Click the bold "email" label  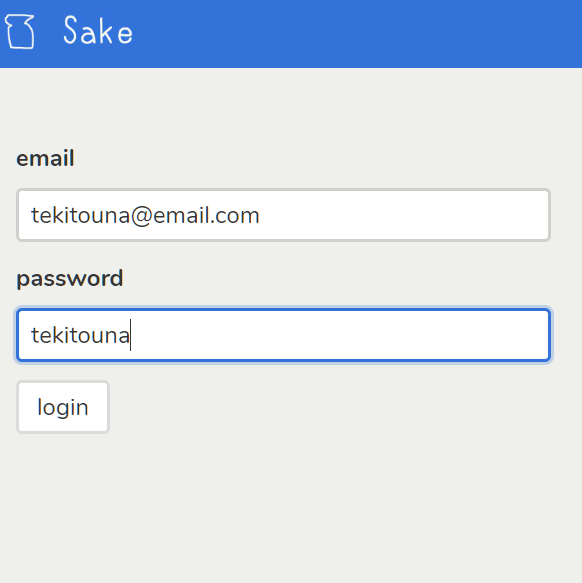[x=45, y=158]
